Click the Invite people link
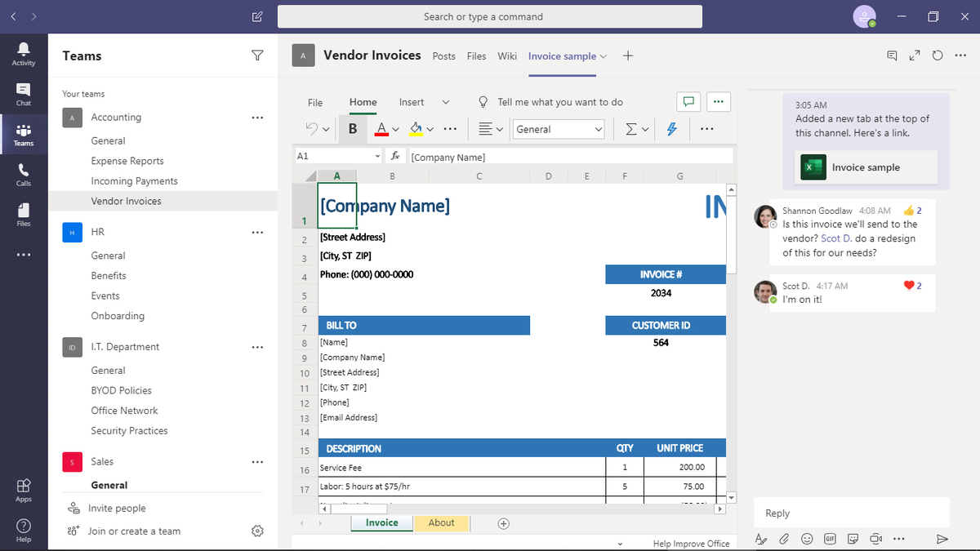This screenshot has height=551, width=980. point(117,508)
